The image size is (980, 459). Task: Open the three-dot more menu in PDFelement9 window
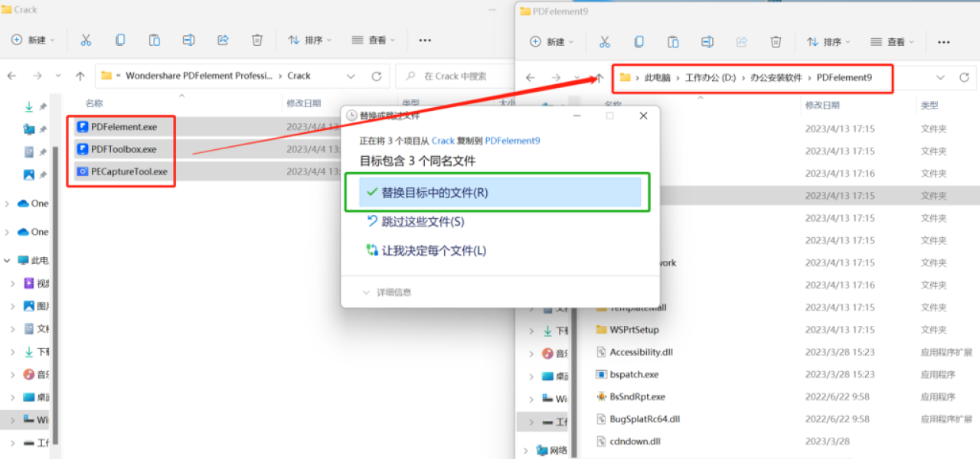coord(944,42)
